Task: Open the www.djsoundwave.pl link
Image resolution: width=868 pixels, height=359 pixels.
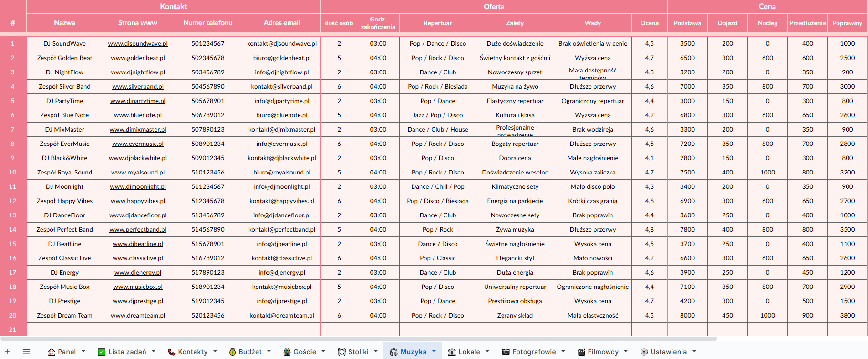Action: coord(137,43)
